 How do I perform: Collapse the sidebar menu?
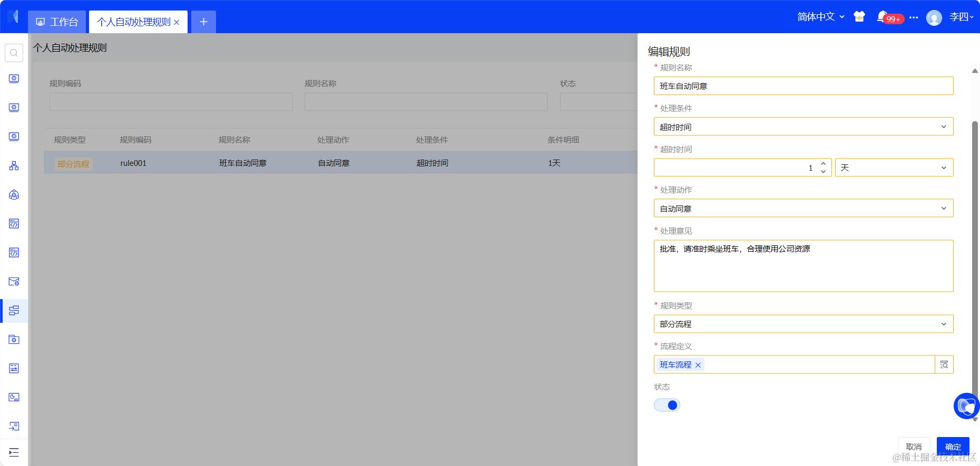pos(14,452)
